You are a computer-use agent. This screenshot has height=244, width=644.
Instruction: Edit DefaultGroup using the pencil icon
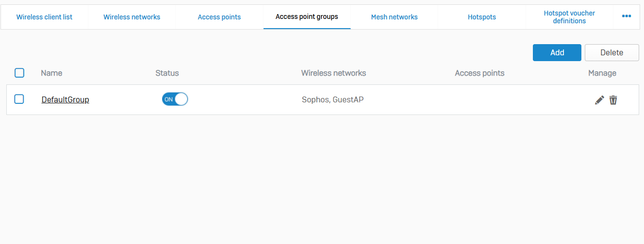point(599,100)
